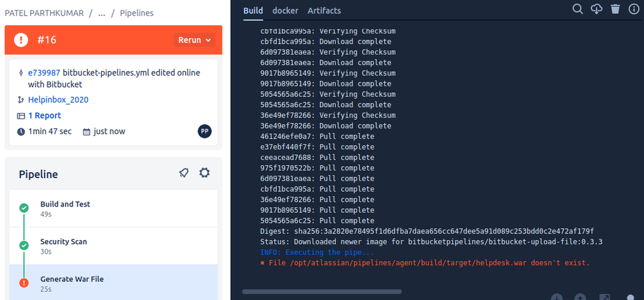This screenshot has height=300, width=644.
Task: Click the green check icon for Security Scan
Action: point(24,245)
